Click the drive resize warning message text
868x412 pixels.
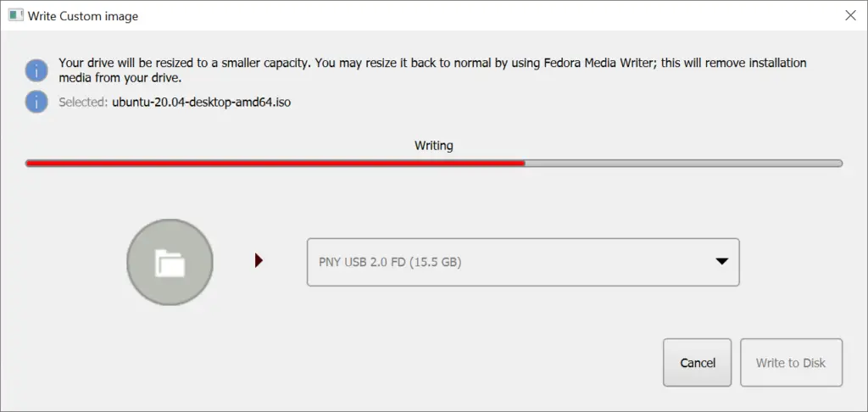pos(432,70)
